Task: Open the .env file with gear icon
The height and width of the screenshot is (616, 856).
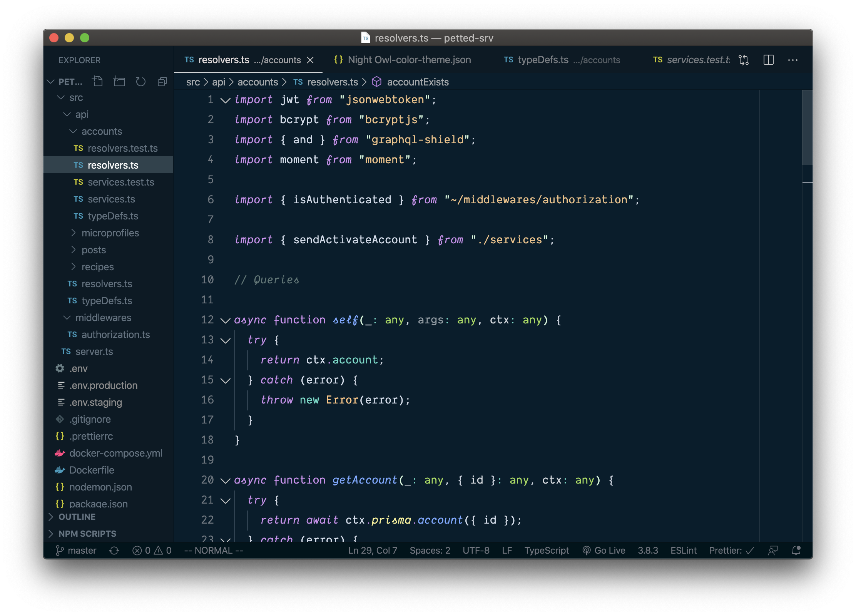Action: (x=109, y=368)
